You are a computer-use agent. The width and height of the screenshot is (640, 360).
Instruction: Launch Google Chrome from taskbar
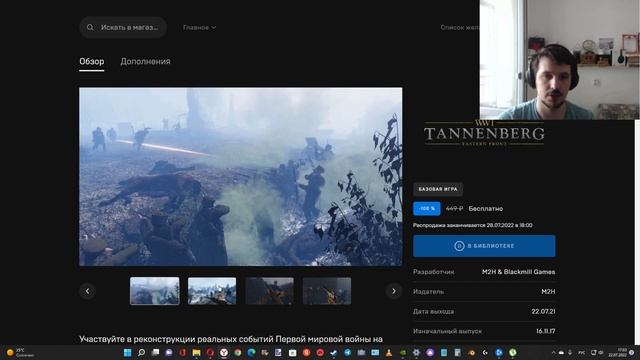click(238, 352)
